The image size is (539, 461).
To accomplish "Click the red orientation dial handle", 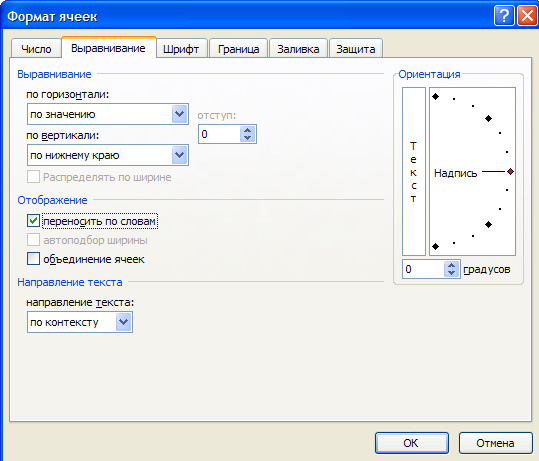I will tap(510, 172).
